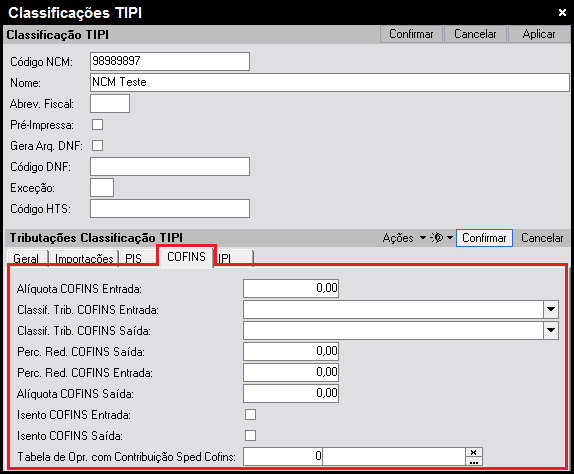Switch to the Geral tab
Viewport: 574px width, 474px height.
(26, 259)
